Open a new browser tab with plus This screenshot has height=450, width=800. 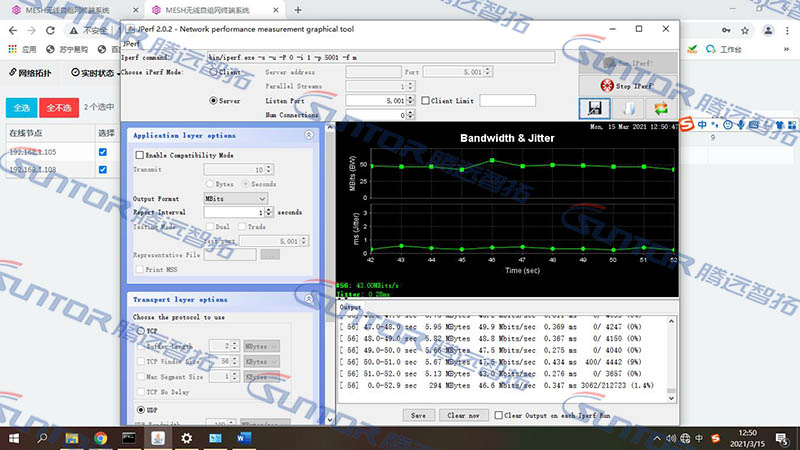(x=299, y=10)
